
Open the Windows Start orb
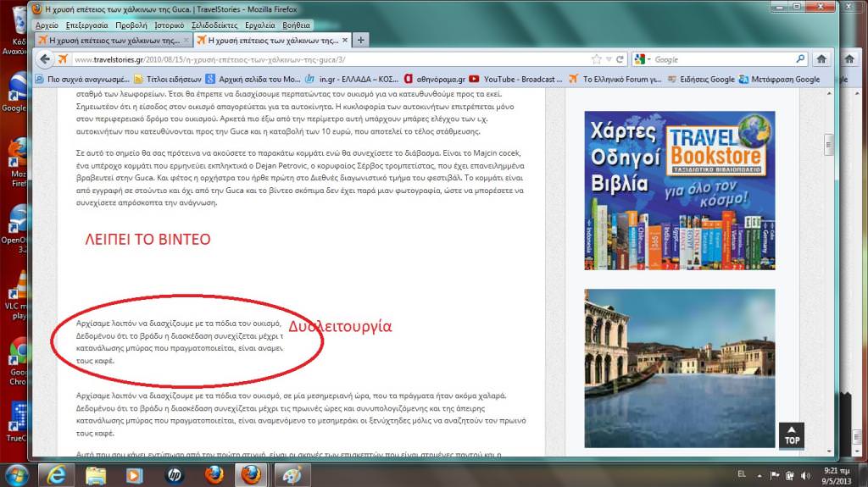[x=16, y=475]
